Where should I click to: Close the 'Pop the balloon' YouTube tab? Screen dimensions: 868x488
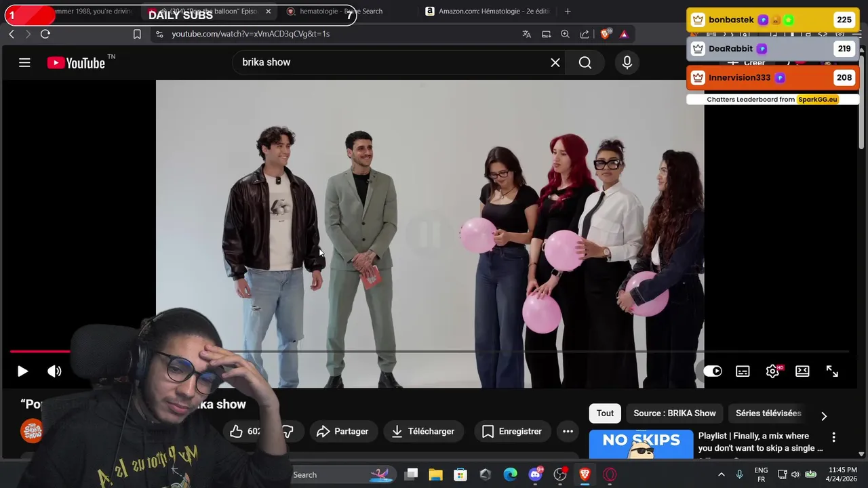pyautogui.click(x=268, y=12)
